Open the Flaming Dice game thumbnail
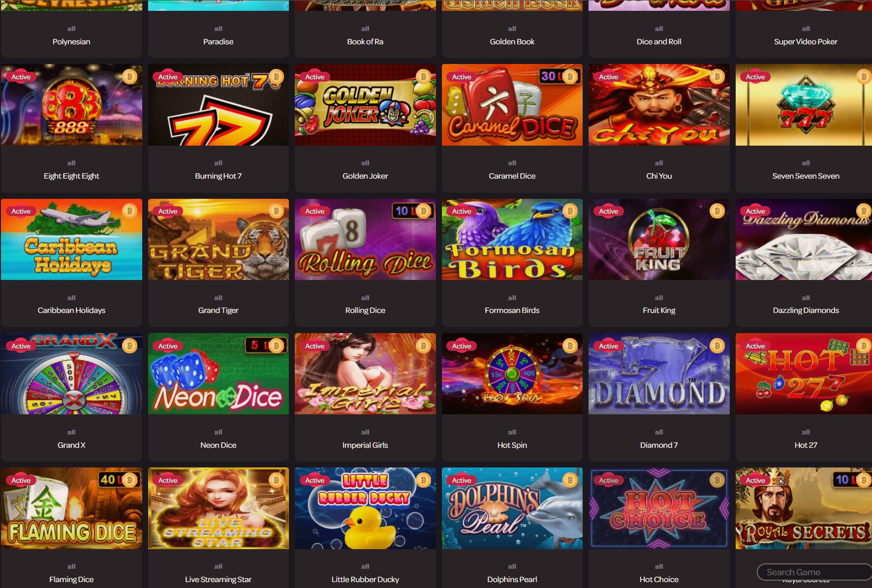This screenshot has height=588, width=872. tap(71, 508)
